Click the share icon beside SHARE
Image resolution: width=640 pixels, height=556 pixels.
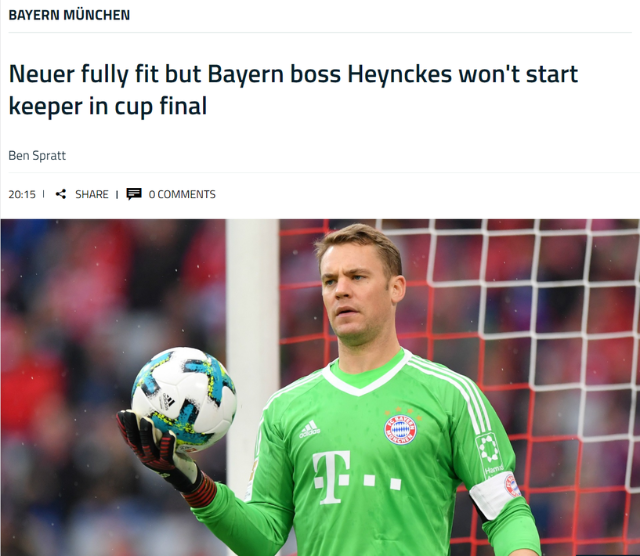[61, 194]
